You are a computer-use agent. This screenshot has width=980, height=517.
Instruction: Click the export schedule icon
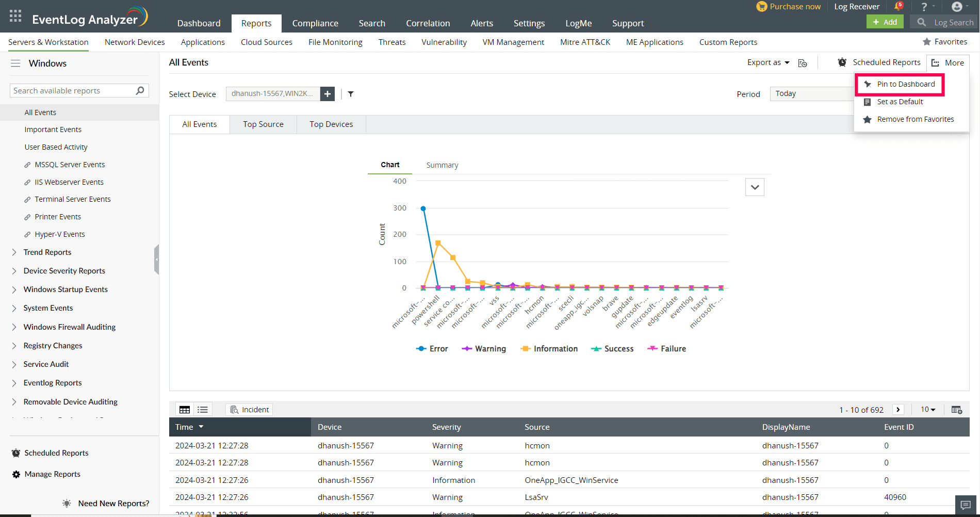click(803, 63)
